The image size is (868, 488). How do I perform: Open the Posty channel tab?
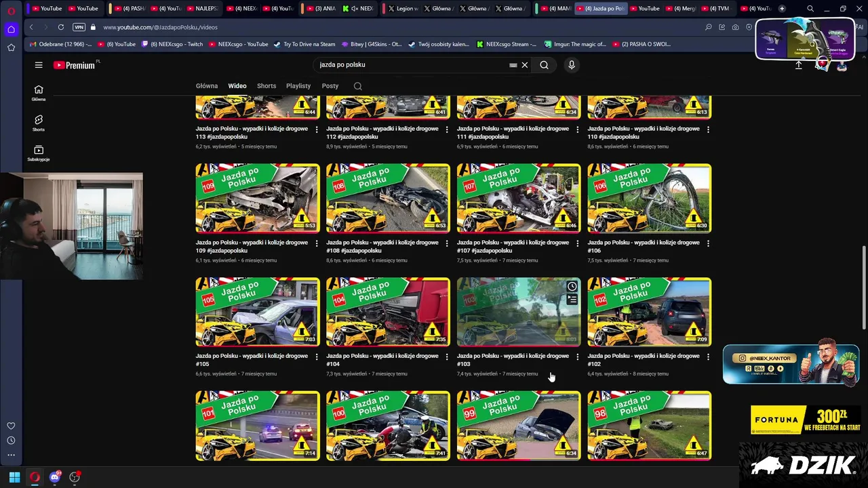point(330,86)
